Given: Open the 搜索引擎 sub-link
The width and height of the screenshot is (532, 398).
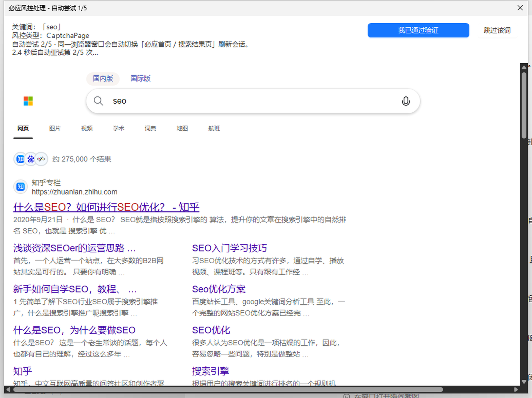Looking at the screenshot, I should (x=211, y=371).
